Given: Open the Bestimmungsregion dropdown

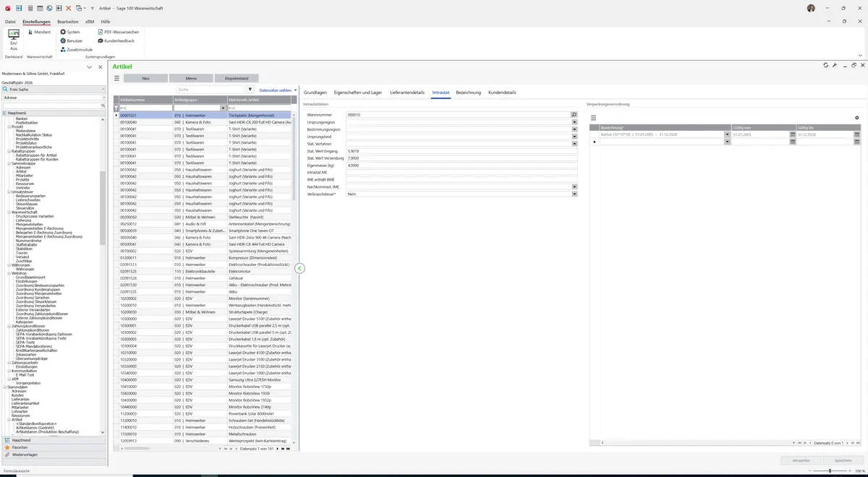Looking at the screenshot, I should (574, 129).
